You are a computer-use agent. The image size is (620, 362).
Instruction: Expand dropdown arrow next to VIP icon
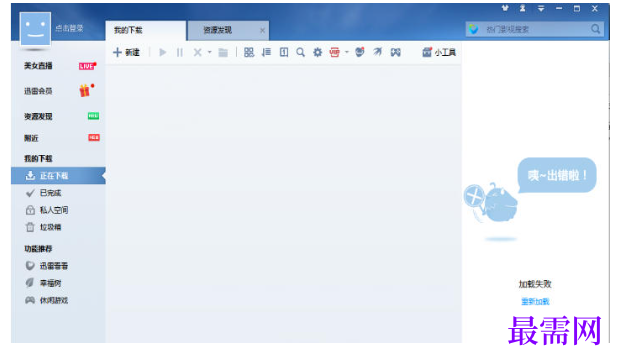(x=347, y=52)
